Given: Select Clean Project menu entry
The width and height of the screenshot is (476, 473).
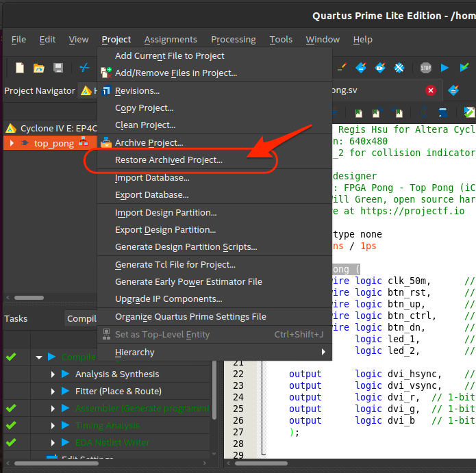Looking at the screenshot, I should click(214, 125).
